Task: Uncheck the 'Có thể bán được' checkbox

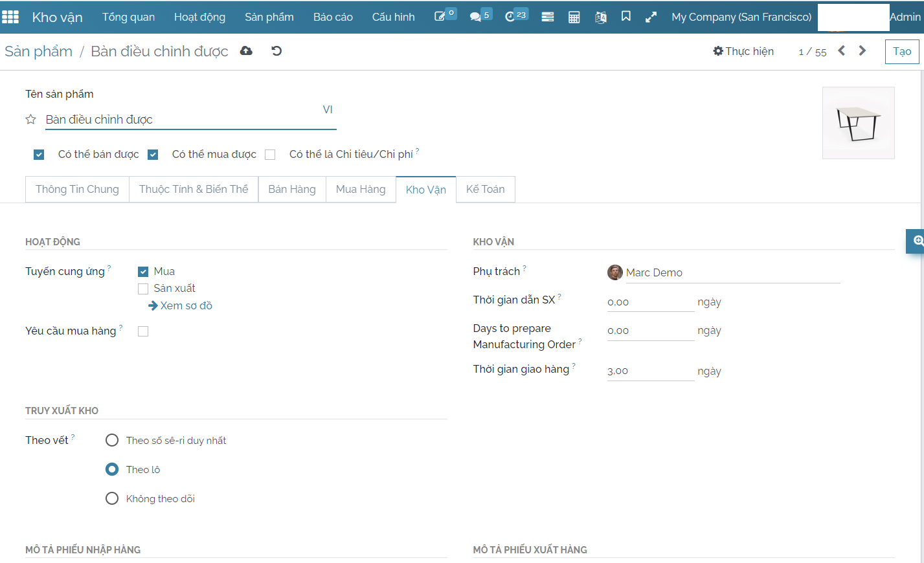Action: tap(39, 155)
